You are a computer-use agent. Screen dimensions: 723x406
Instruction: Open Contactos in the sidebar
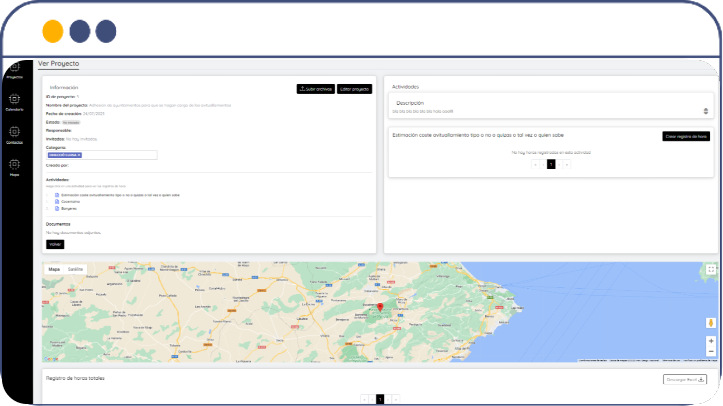(x=15, y=135)
